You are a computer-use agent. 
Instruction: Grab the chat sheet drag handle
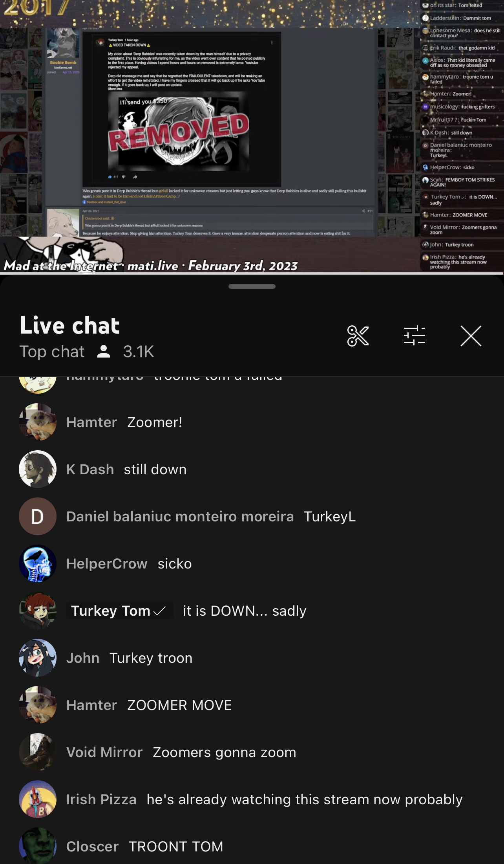(x=252, y=286)
